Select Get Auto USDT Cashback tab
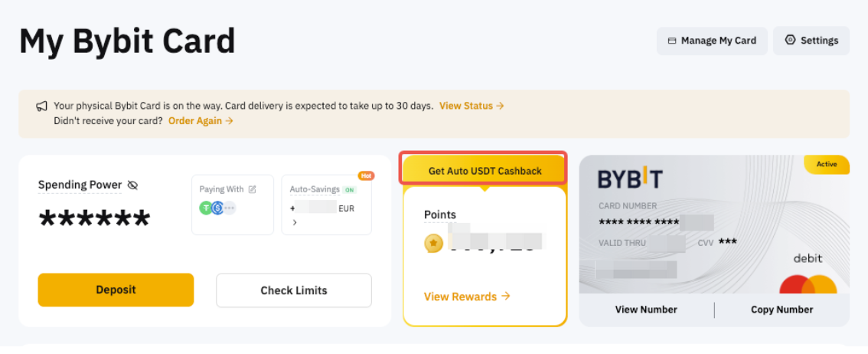 pos(485,171)
